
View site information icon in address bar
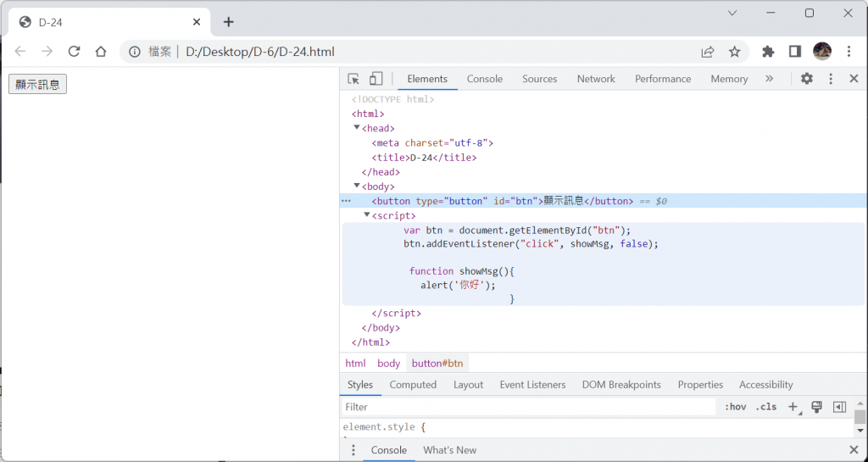[135, 52]
